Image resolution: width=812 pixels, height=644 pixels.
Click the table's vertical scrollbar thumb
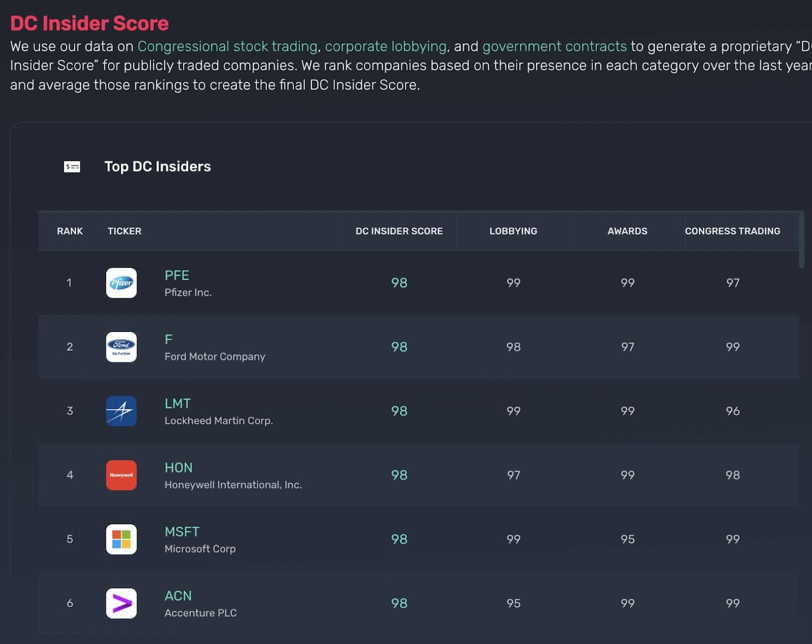(x=801, y=240)
